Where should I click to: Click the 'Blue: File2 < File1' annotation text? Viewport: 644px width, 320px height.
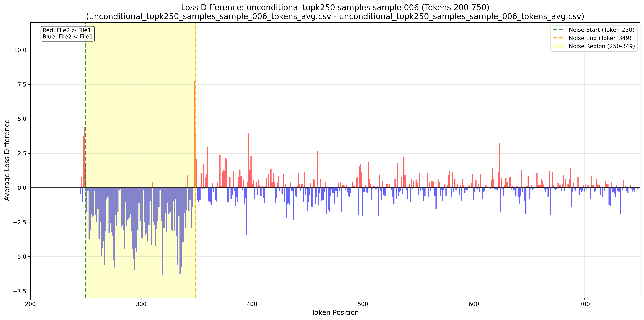67,37
